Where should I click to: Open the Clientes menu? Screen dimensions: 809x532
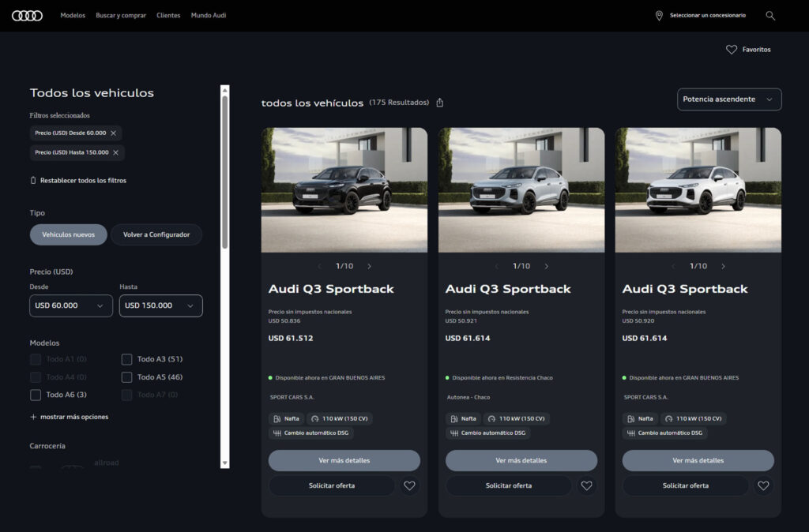coord(168,16)
